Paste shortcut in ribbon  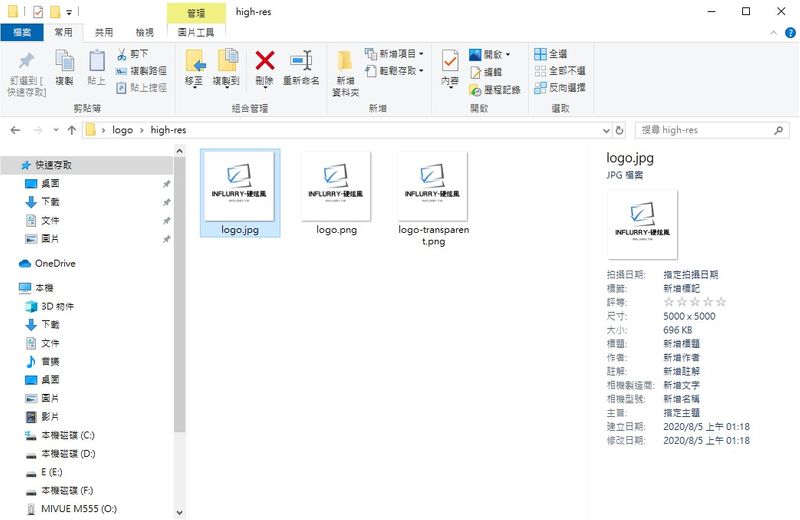(141, 88)
